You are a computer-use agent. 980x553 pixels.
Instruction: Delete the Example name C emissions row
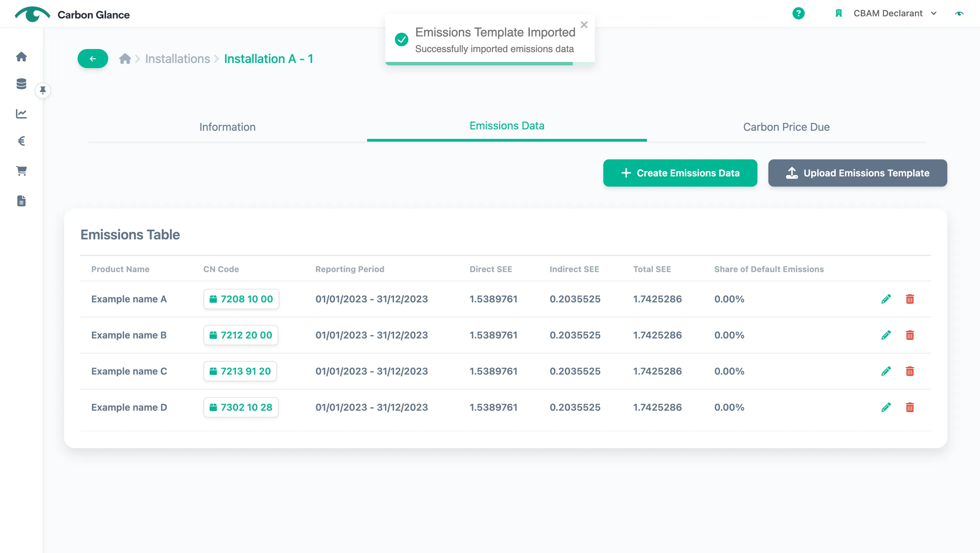tap(910, 371)
